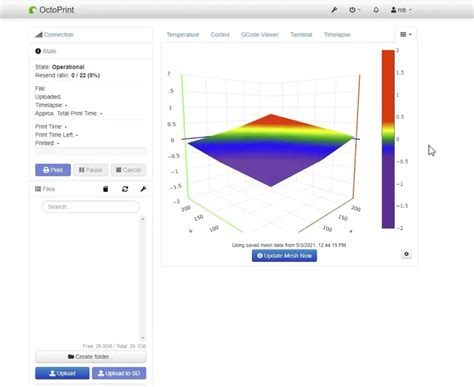Click the SD card icon in Files
The height and width of the screenshot is (387, 474).
(106, 189)
